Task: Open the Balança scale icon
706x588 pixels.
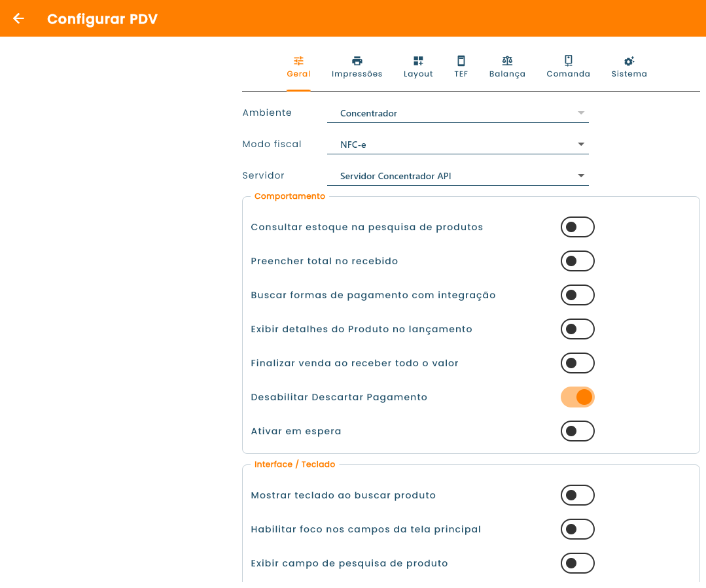Action: pos(508,61)
